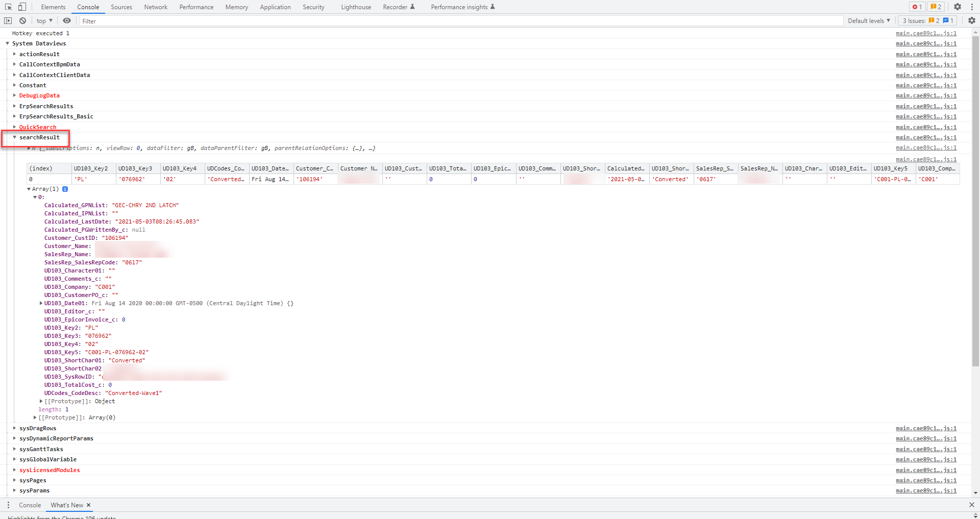
Task: Expand the sysGanttTasks node
Action: tap(15, 450)
